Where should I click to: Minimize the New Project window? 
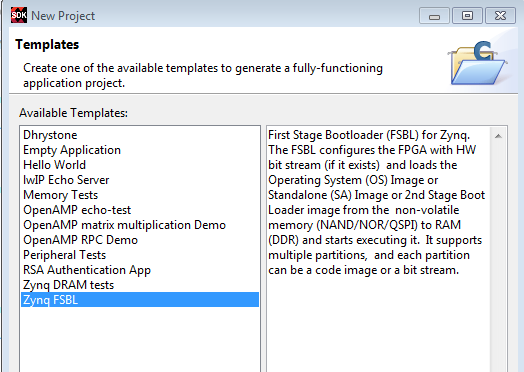tap(434, 16)
